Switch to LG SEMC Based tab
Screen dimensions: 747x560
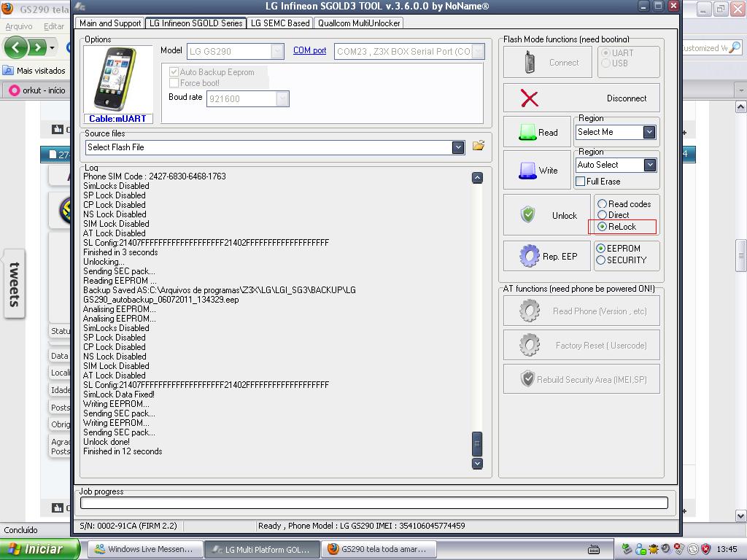[x=280, y=23]
